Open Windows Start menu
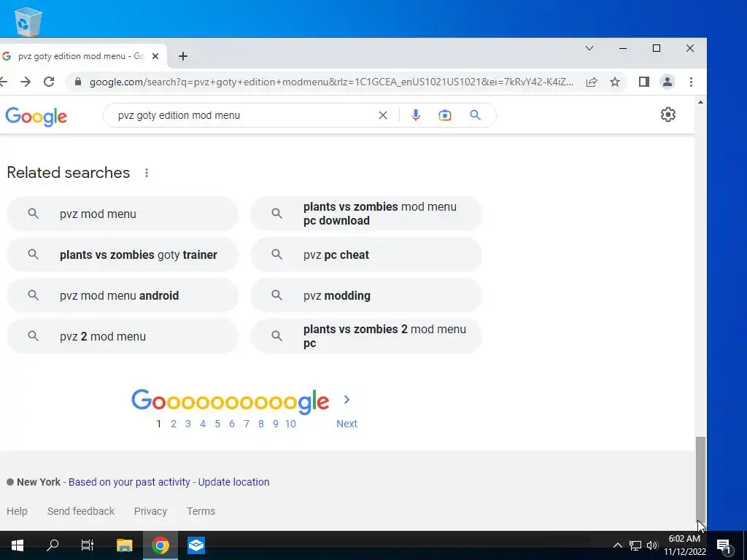This screenshot has width=747, height=560. 18,545
